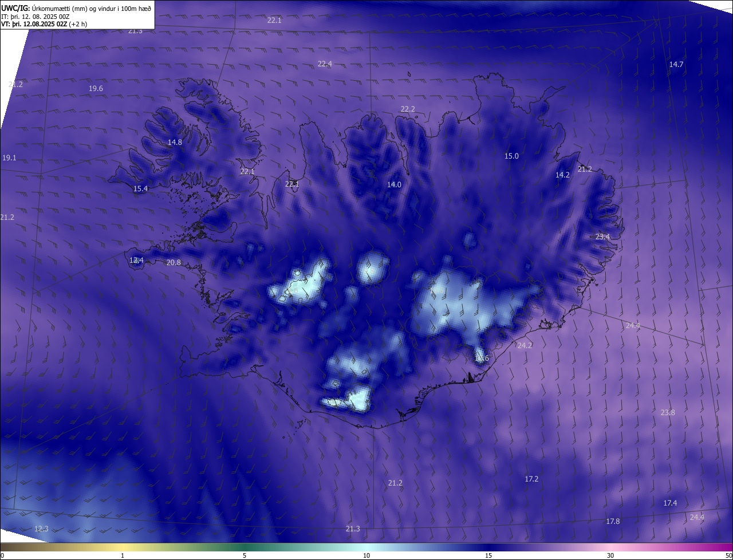
Task: Click the map title line starting with UWC/IG
Action: pyautogui.click(x=76, y=9)
